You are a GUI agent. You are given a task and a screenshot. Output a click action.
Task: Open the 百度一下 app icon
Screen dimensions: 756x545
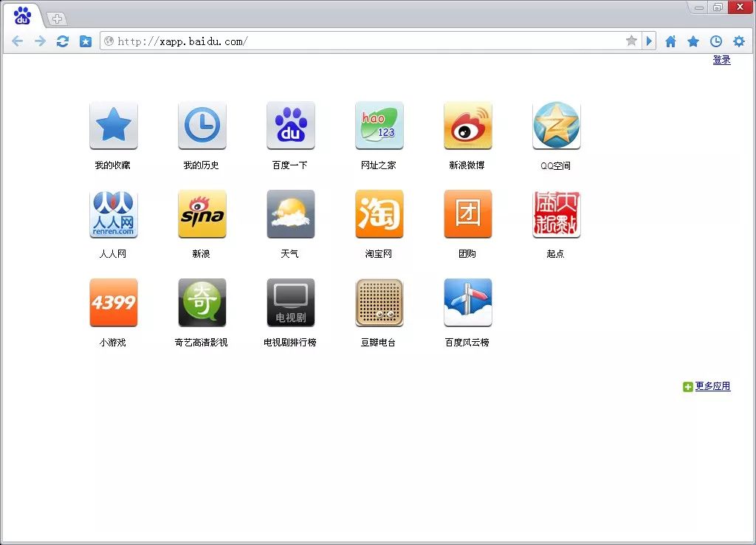click(290, 126)
